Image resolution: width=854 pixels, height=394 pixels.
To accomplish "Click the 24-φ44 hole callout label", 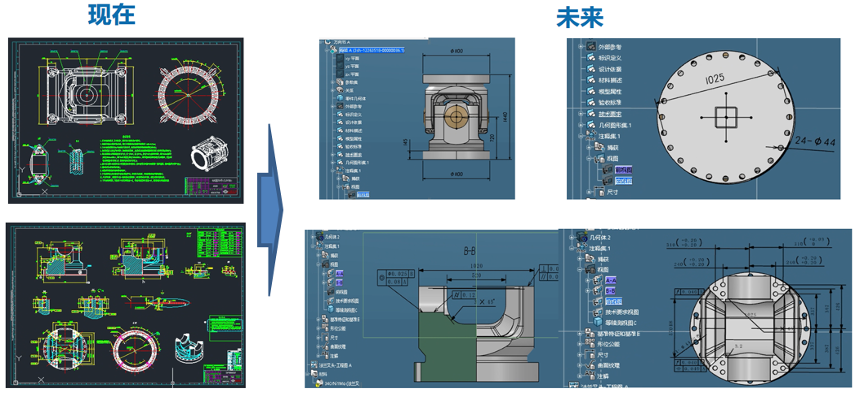I will click(x=814, y=140).
